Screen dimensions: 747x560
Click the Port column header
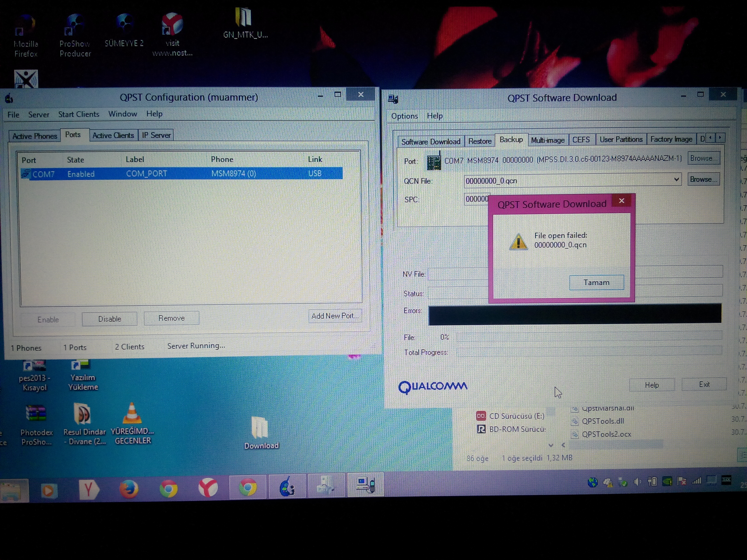[29, 160]
